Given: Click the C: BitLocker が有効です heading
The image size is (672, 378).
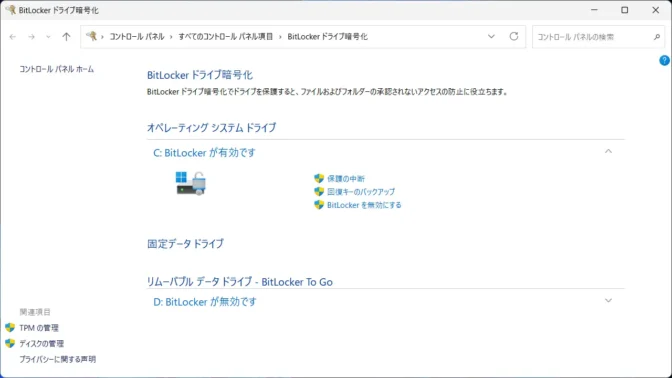Looking at the screenshot, I should point(204,153).
